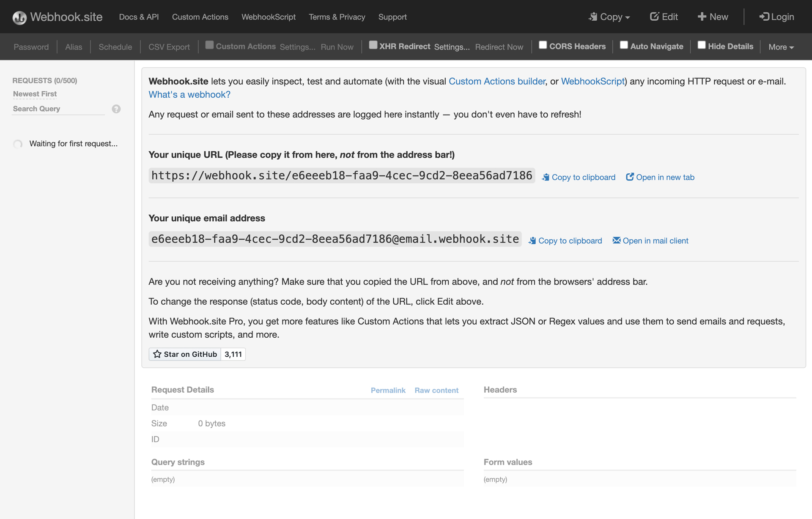Expand the More menu in the toolbar
812x519 pixels.
780,47
